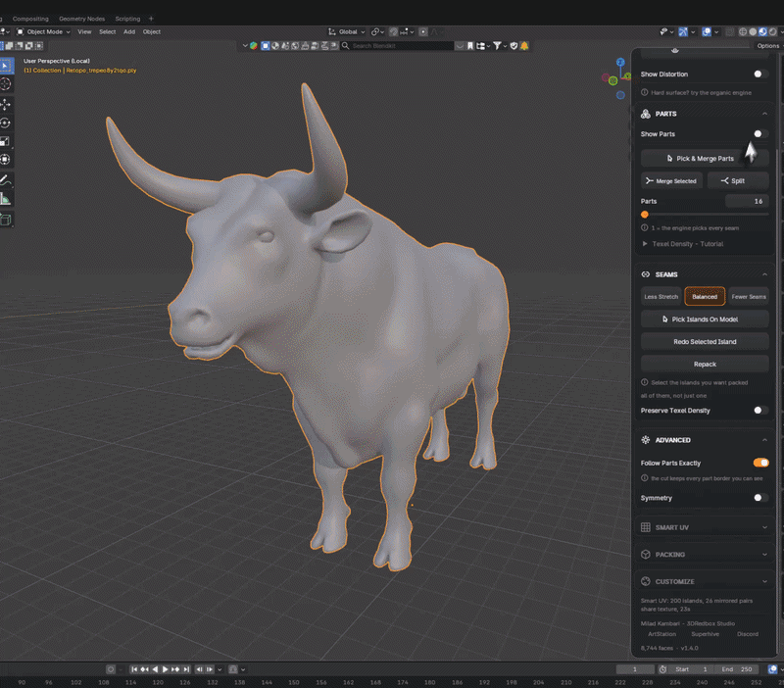Expand the Packing section
This screenshot has width=784, height=688.
(x=705, y=555)
